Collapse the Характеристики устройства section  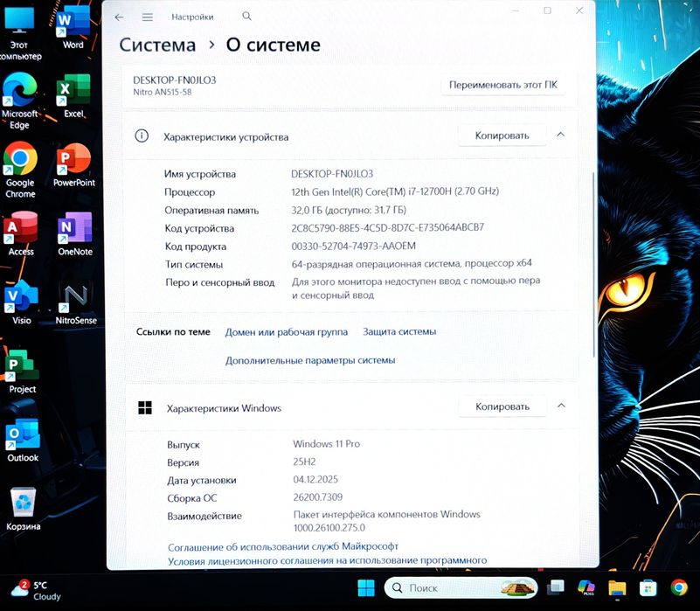click(x=561, y=135)
